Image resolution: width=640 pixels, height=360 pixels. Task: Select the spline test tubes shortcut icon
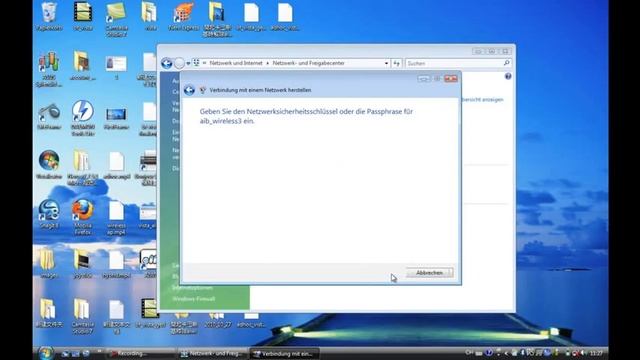click(x=49, y=69)
